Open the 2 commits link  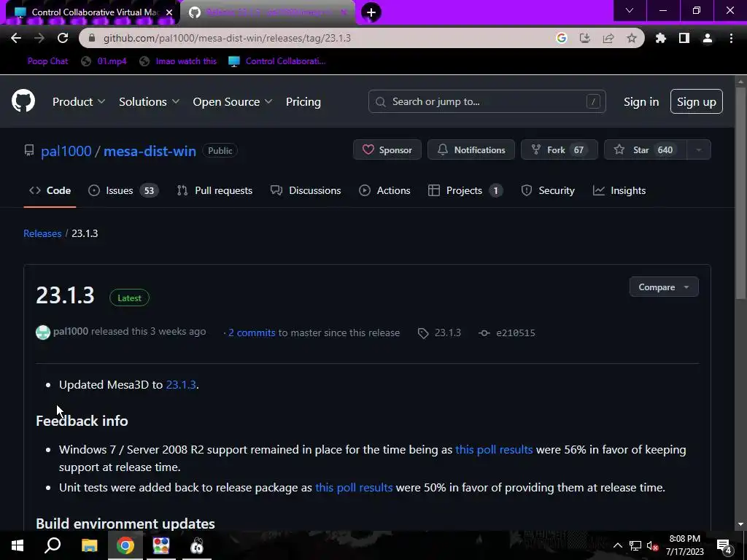(x=252, y=332)
